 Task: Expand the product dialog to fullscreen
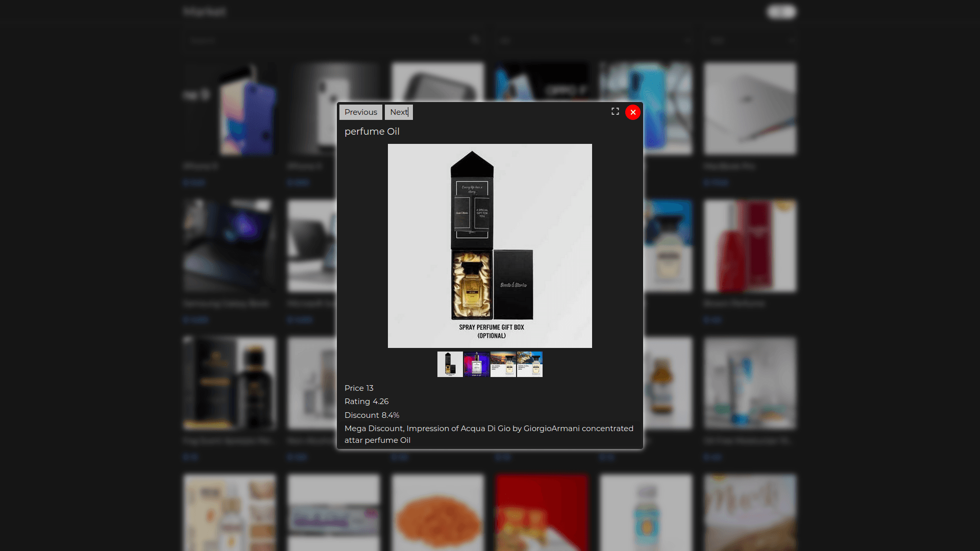tap(615, 111)
